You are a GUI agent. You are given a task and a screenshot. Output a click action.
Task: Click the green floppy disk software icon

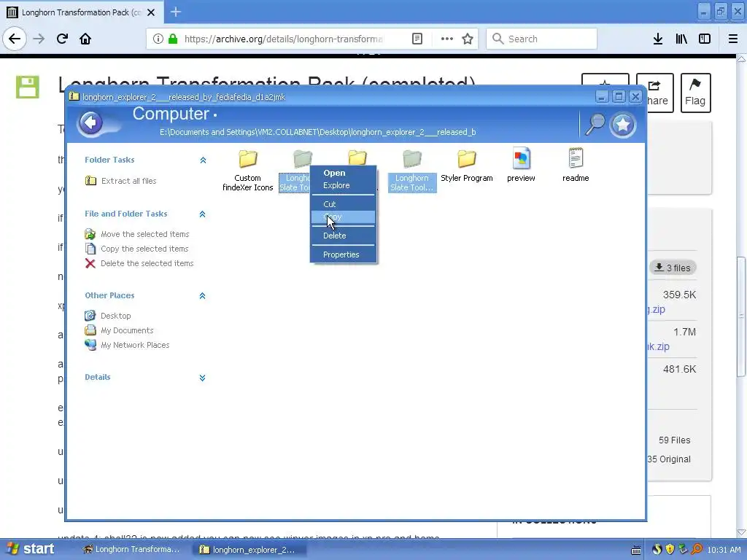click(28, 87)
